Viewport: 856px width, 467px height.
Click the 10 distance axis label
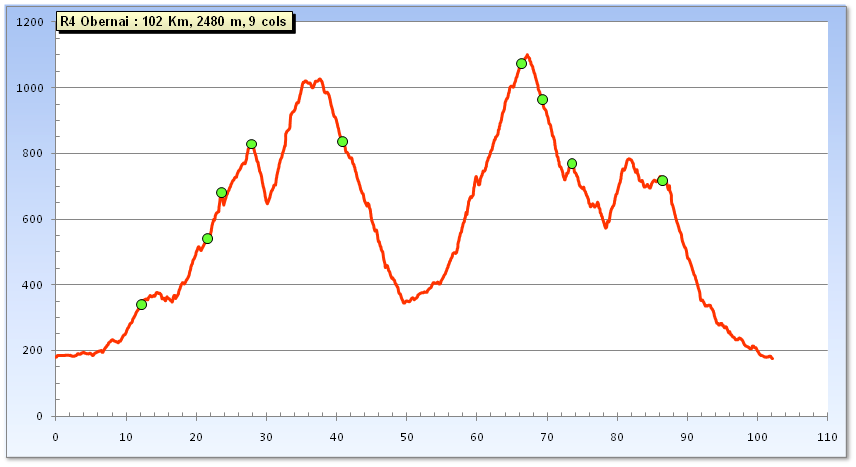[x=126, y=437]
